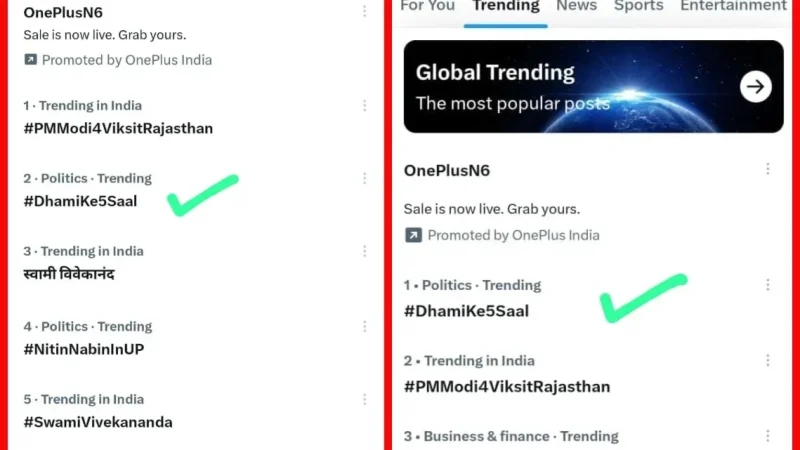The width and height of the screenshot is (800, 450).
Task: Open more options for right panel #PMModi4ViksitRajasthan
Action: pyautogui.click(x=768, y=361)
